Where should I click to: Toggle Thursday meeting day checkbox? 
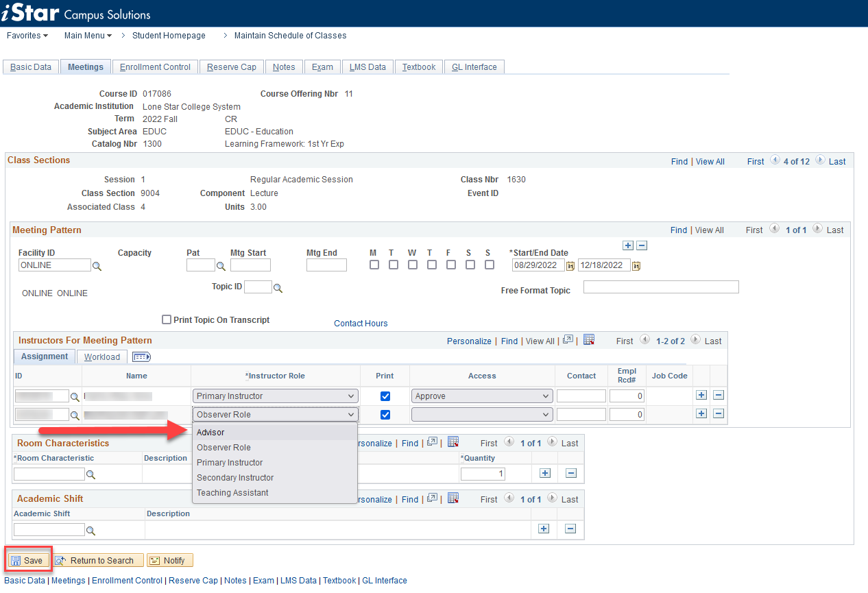point(431,265)
